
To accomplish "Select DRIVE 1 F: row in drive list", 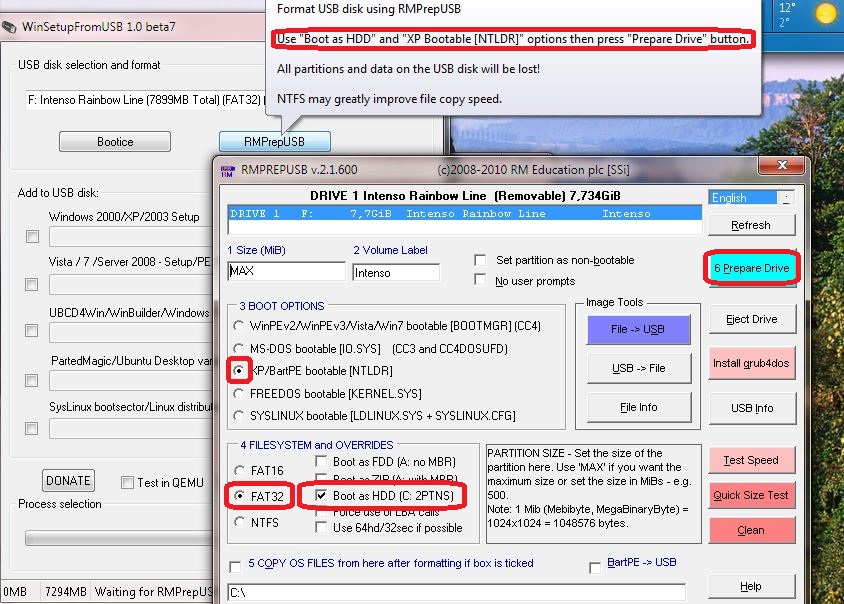I will point(465,214).
